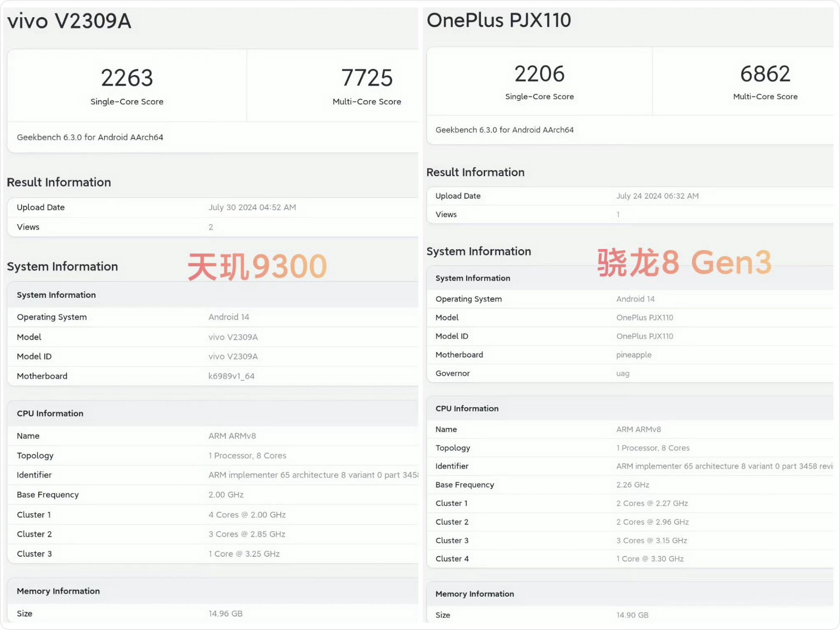Image resolution: width=840 pixels, height=630 pixels.
Task: Click the vivo Result Information heading
Action: 59,182
